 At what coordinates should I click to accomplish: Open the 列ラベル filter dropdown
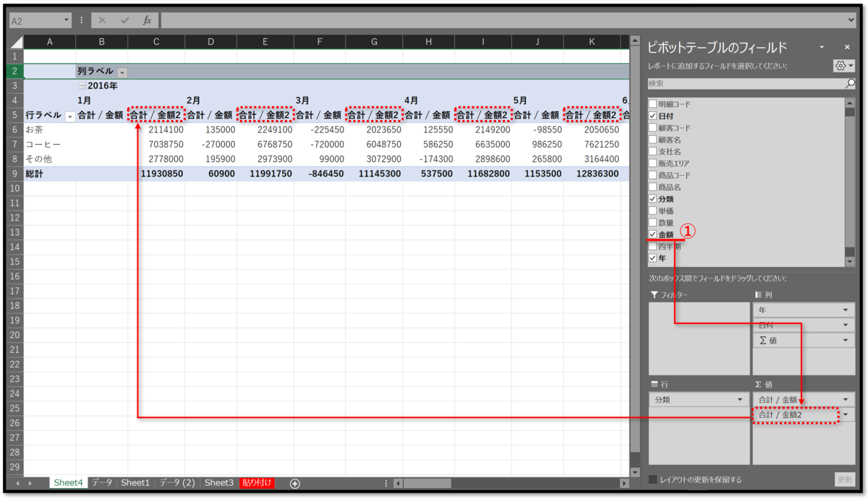click(x=122, y=72)
